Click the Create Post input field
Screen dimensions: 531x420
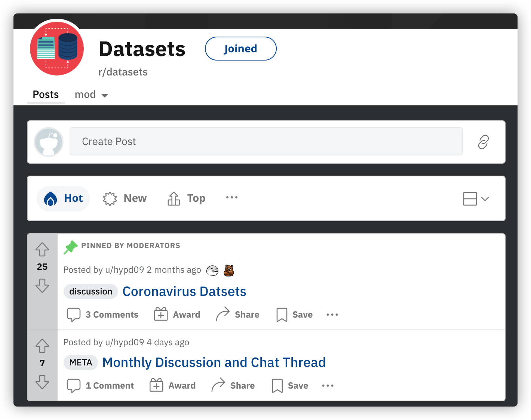pos(266,141)
